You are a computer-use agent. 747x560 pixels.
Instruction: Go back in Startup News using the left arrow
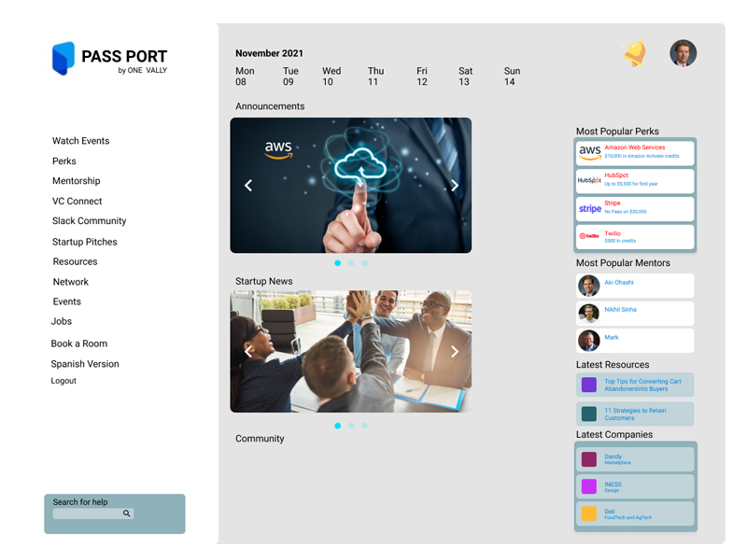point(247,351)
